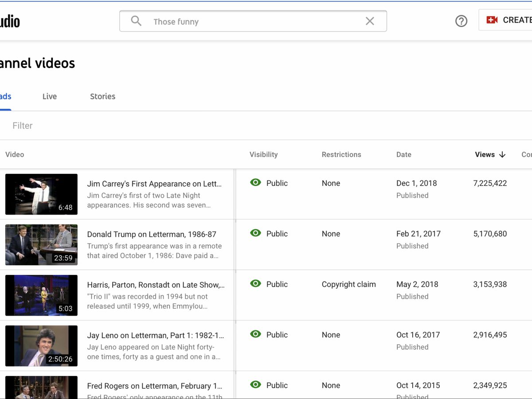
Task: Open title 'Fred Rogers on Letterman, February'
Action: 155,386
